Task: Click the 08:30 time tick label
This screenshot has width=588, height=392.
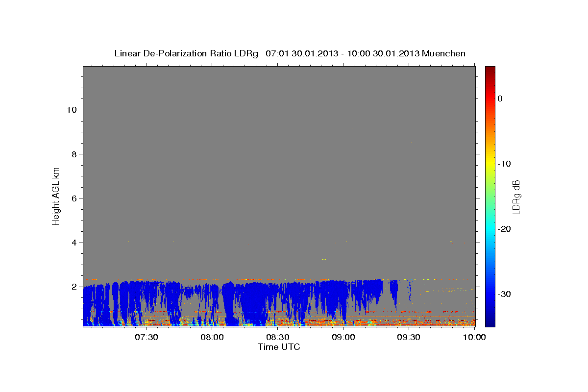Action: [x=278, y=338]
